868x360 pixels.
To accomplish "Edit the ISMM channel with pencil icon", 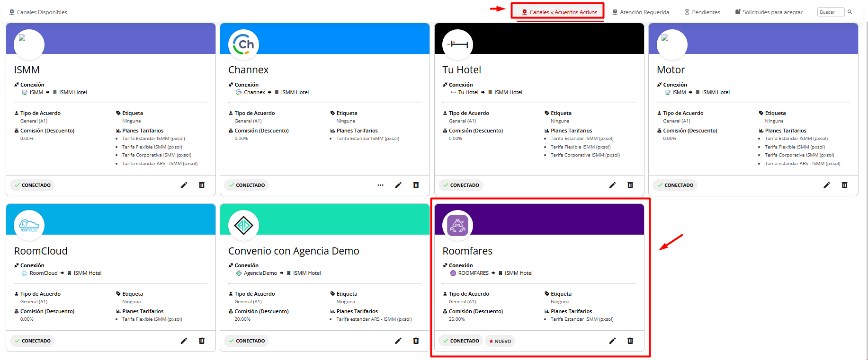I will [184, 185].
